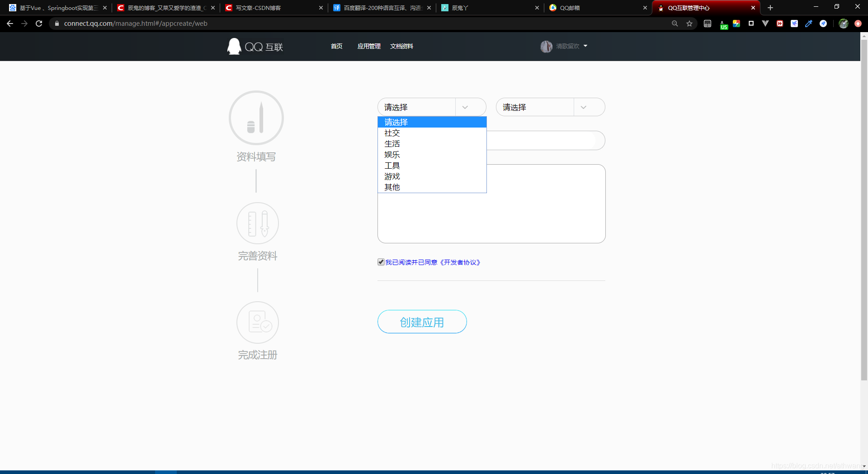Click the ColorZilla eyedropper extension icon

[x=809, y=24]
